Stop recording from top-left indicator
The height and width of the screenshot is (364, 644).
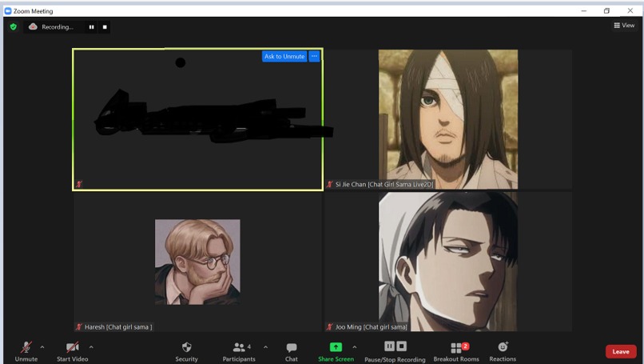105,27
